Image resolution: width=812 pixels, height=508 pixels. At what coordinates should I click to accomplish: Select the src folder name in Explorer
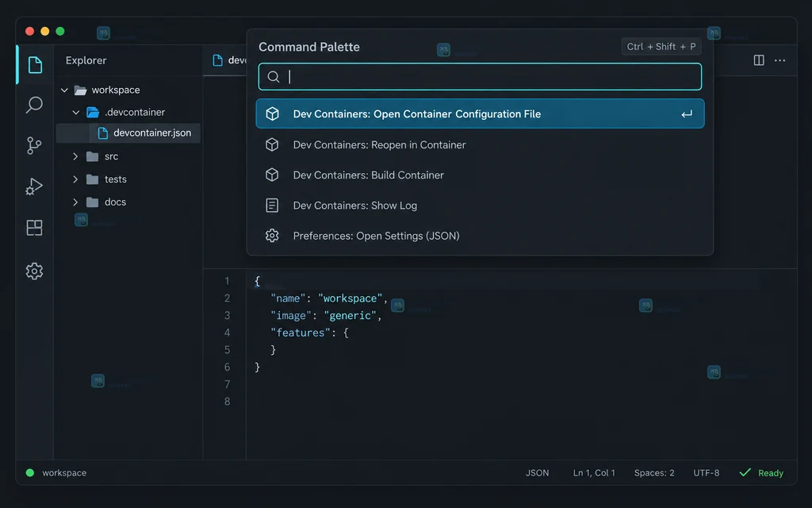[111, 156]
